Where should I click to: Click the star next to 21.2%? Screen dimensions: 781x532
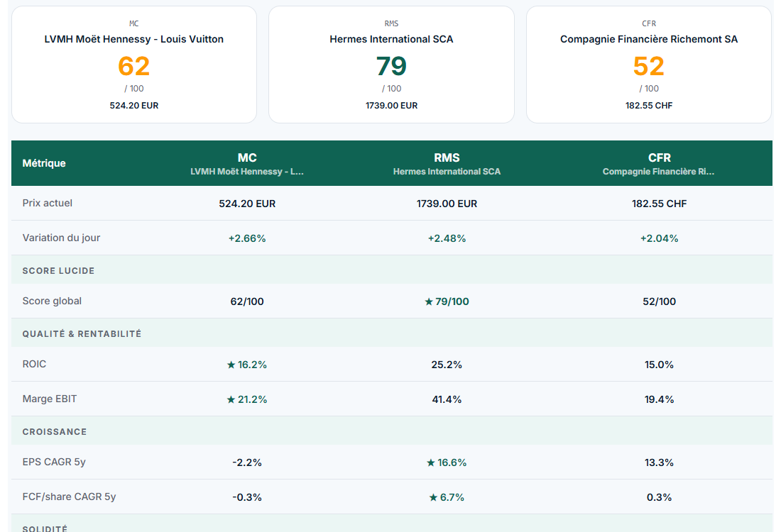click(231, 399)
